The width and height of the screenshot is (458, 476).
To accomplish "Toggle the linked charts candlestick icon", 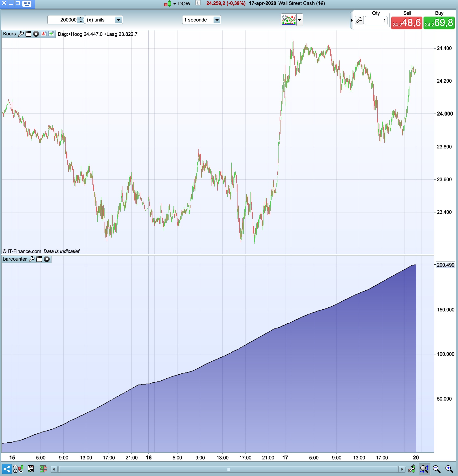I will [x=18, y=469].
